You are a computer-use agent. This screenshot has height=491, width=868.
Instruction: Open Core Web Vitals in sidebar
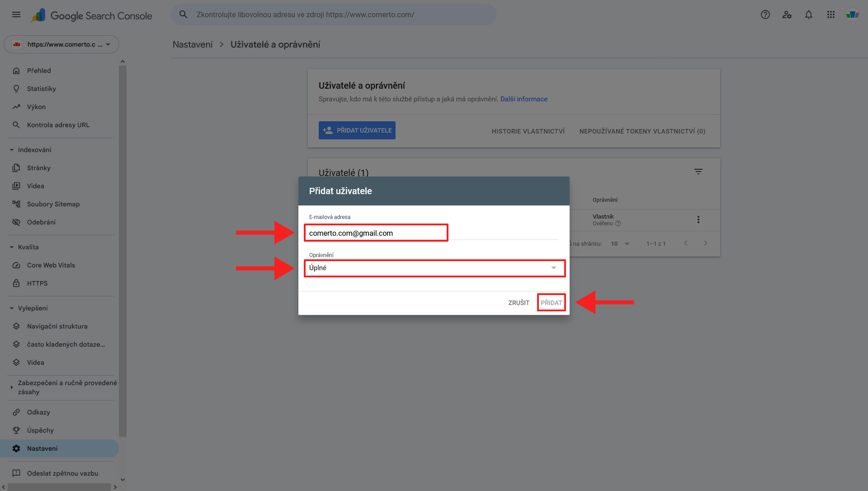[x=51, y=265]
